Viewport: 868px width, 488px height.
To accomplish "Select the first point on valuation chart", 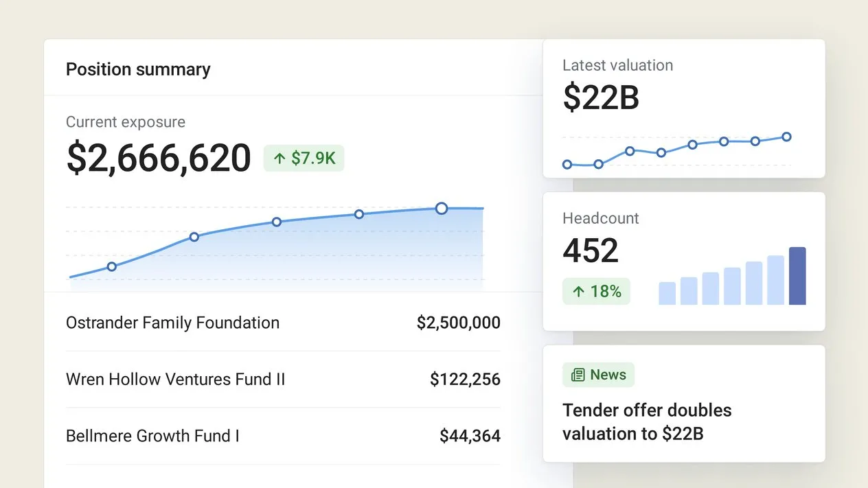I will click(x=567, y=164).
